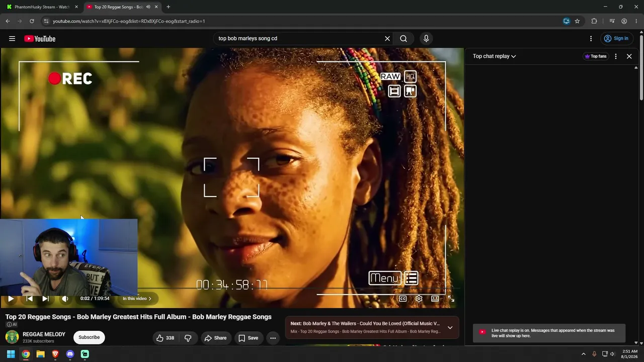Open a new browser tab
The height and width of the screenshot is (362, 644).
168,7
